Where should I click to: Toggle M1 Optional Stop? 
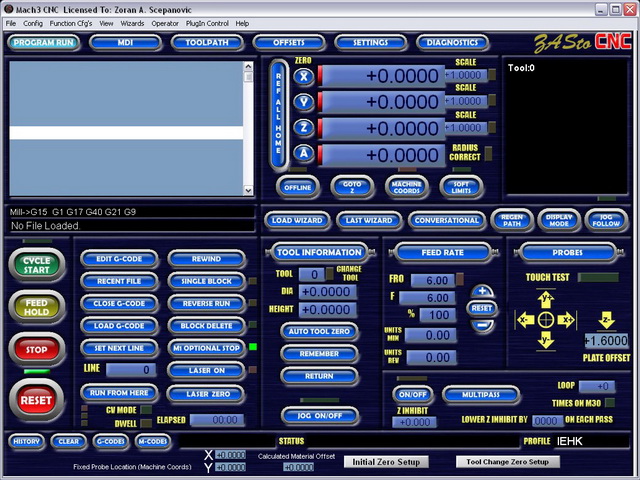click(x=206, y=348)
